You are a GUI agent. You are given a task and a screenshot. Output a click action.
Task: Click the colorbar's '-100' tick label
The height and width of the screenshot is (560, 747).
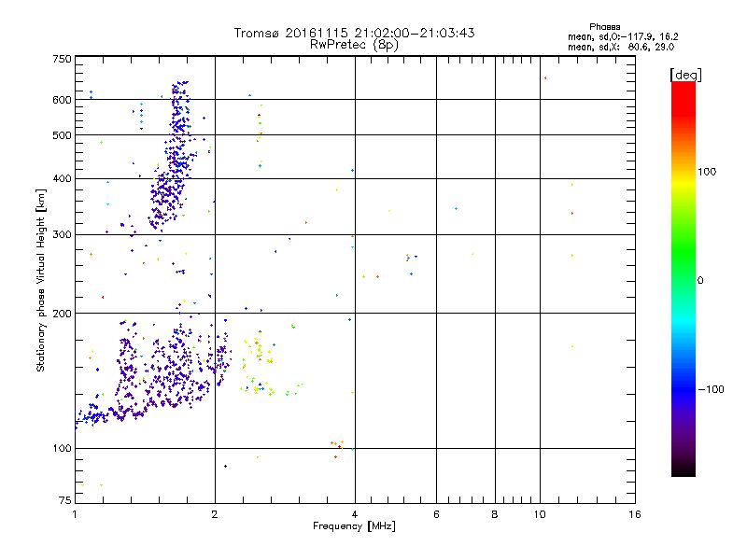click(x=712, y=389)
